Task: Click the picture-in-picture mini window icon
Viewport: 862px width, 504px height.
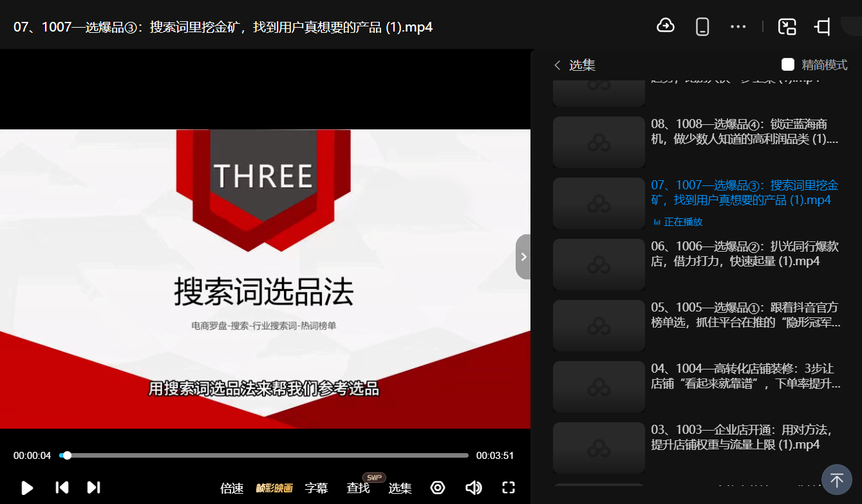Action: (787, 26)
